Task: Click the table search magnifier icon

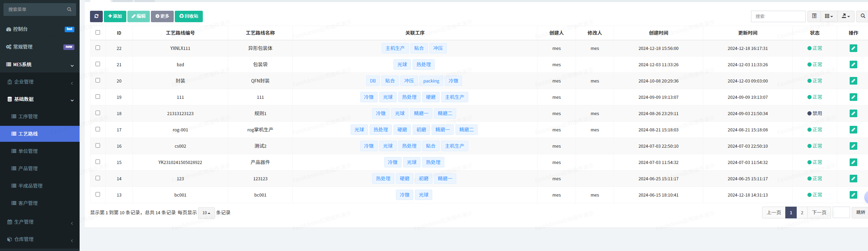Action: [x=862, y=16]
